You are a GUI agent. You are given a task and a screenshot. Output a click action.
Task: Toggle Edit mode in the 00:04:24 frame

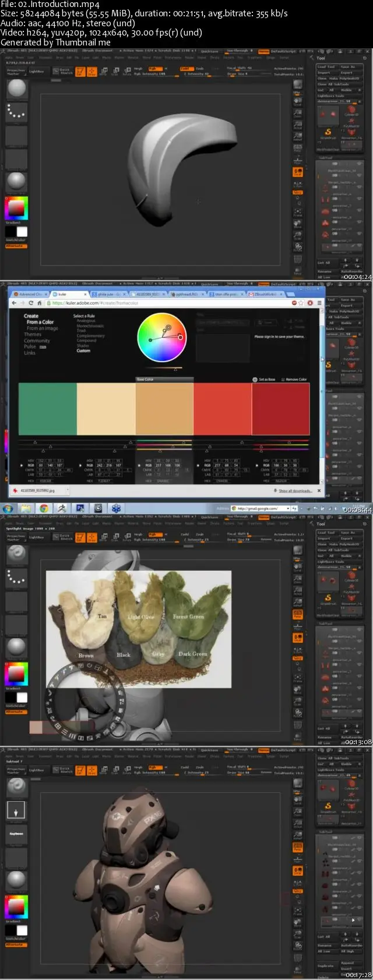click(x=80, y=72)
